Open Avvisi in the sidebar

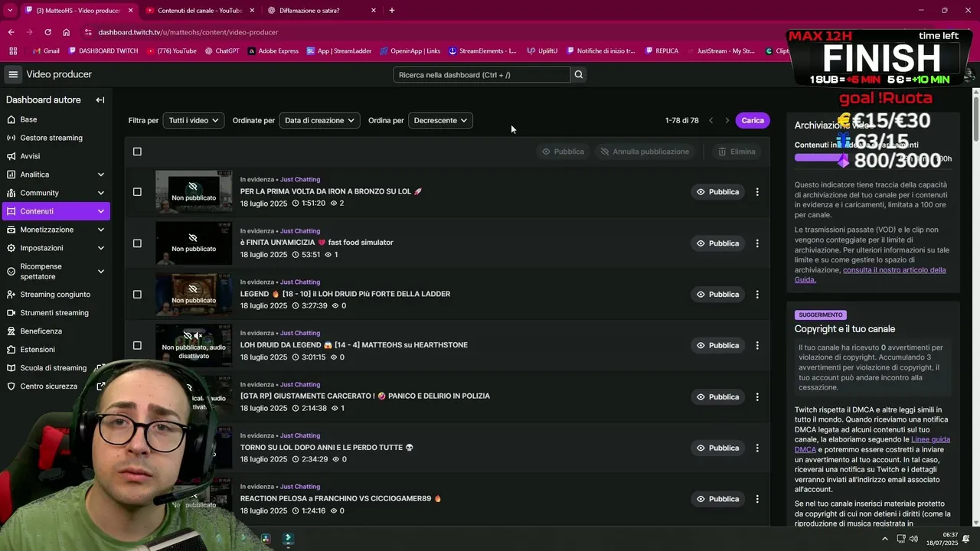[30, 156]
